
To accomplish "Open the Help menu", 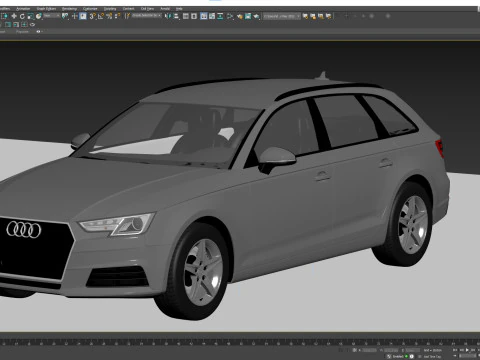I will point(179,9).
